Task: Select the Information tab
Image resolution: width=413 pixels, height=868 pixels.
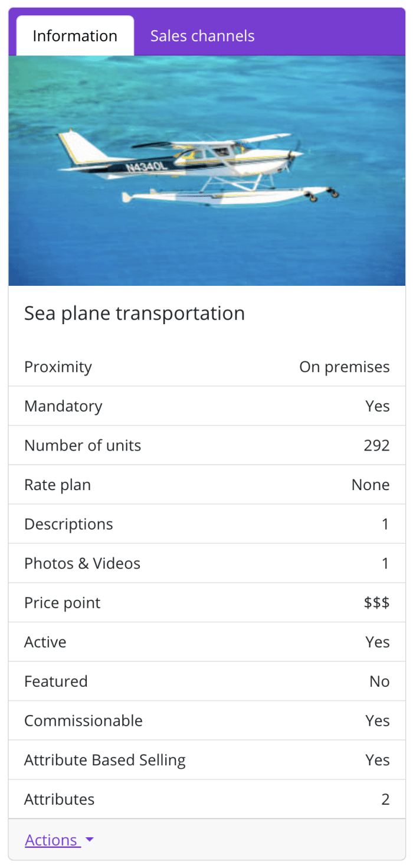Action: click(x=75, y=36)
